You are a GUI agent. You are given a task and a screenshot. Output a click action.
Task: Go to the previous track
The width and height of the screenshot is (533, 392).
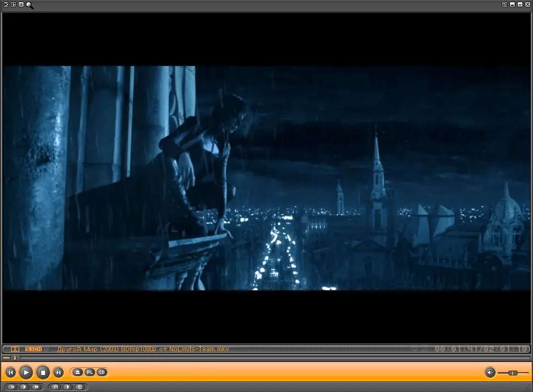click(10, 372)
